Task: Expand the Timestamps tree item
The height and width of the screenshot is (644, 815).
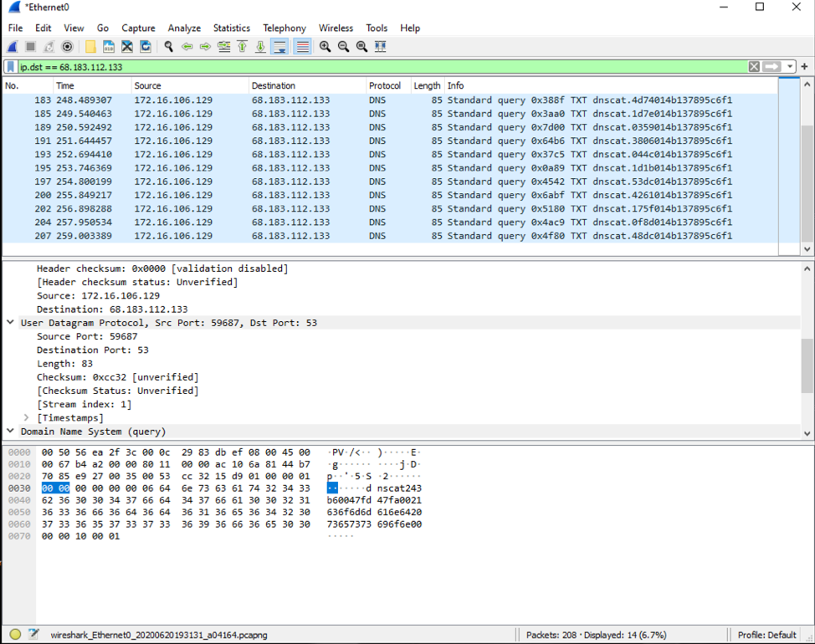Action: tap(26, 417)
